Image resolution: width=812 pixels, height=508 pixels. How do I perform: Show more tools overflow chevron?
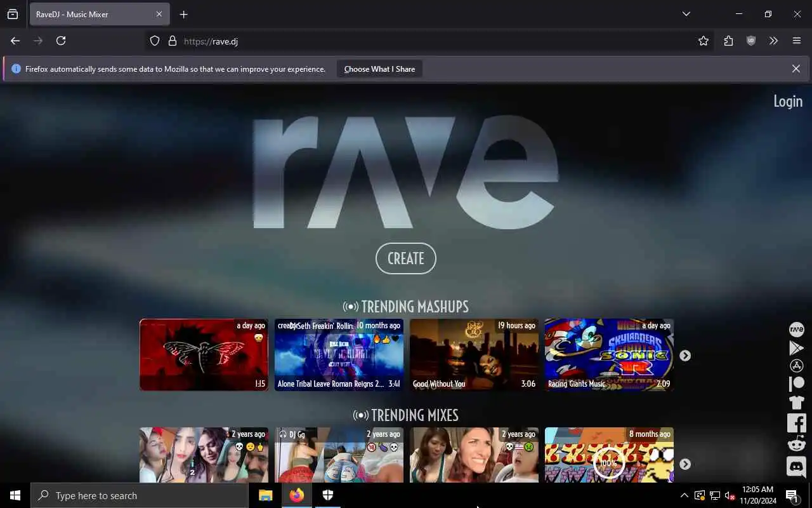(x=773, y=41)
